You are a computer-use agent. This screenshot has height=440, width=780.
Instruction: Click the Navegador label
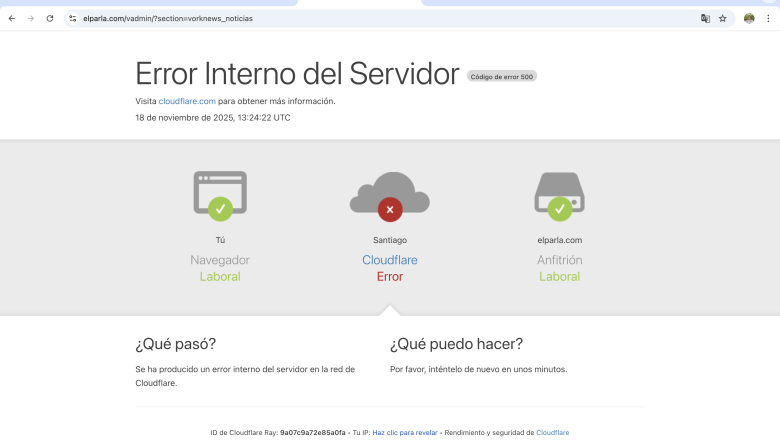coord(220,260)
